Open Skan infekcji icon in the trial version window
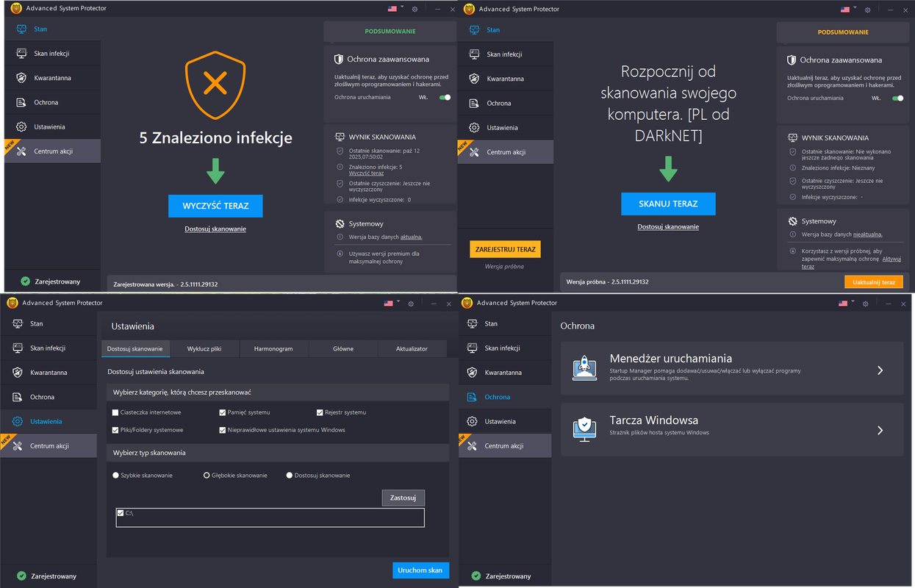 pos(474,54)
